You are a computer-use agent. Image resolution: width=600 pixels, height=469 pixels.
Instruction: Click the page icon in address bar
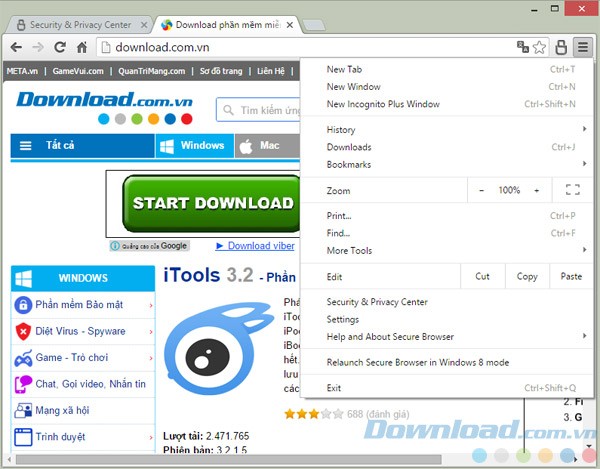tap(106, 47)
